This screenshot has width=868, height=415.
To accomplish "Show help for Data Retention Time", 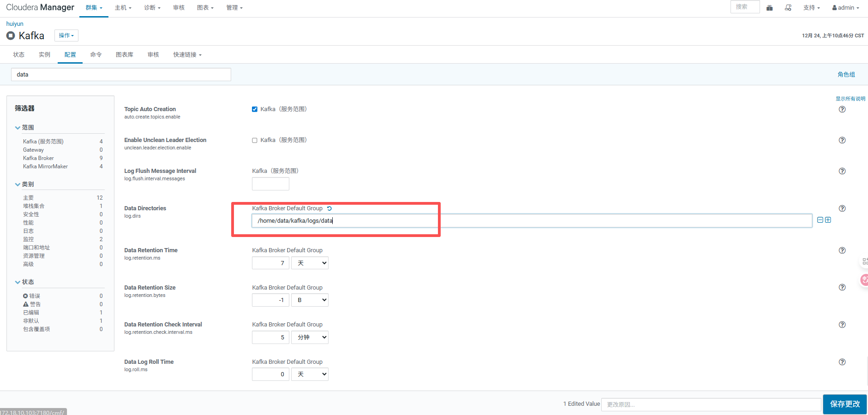I will click(842, 250).
